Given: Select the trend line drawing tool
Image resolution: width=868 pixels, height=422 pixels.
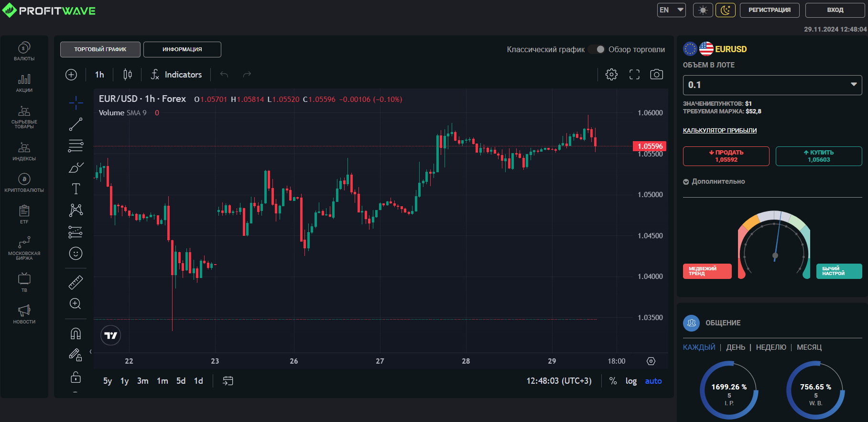Looking at the screenshot, I should coord(76,124).
